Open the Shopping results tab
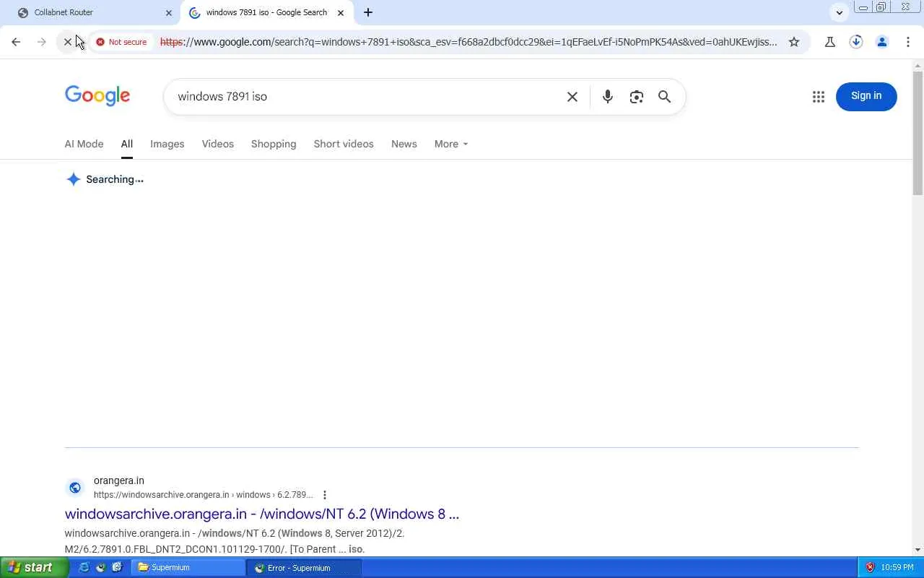This screenshot has height=578, width=924. point(274,144)
